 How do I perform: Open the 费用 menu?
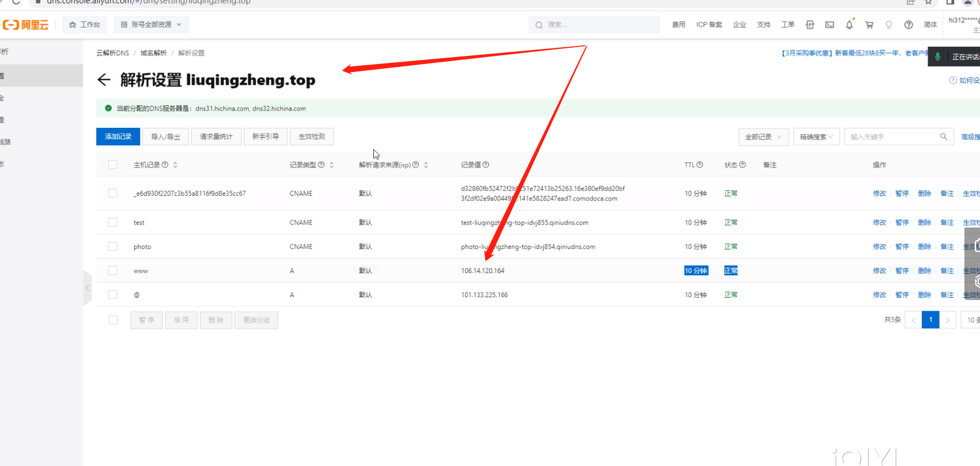pos(679,25)
